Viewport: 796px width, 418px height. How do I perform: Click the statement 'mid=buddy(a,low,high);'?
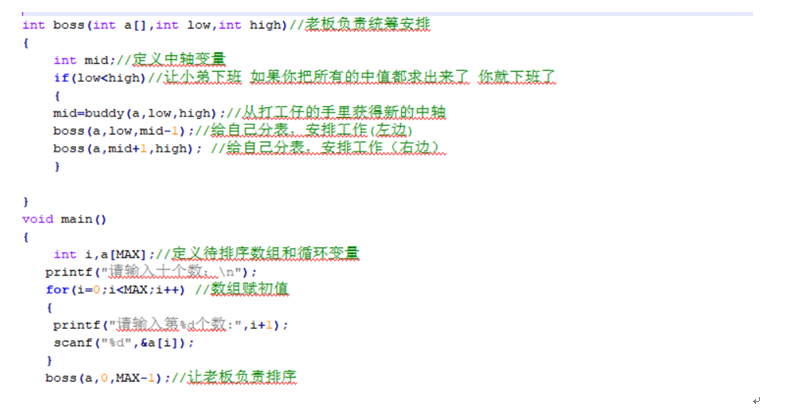coord(139,113)
